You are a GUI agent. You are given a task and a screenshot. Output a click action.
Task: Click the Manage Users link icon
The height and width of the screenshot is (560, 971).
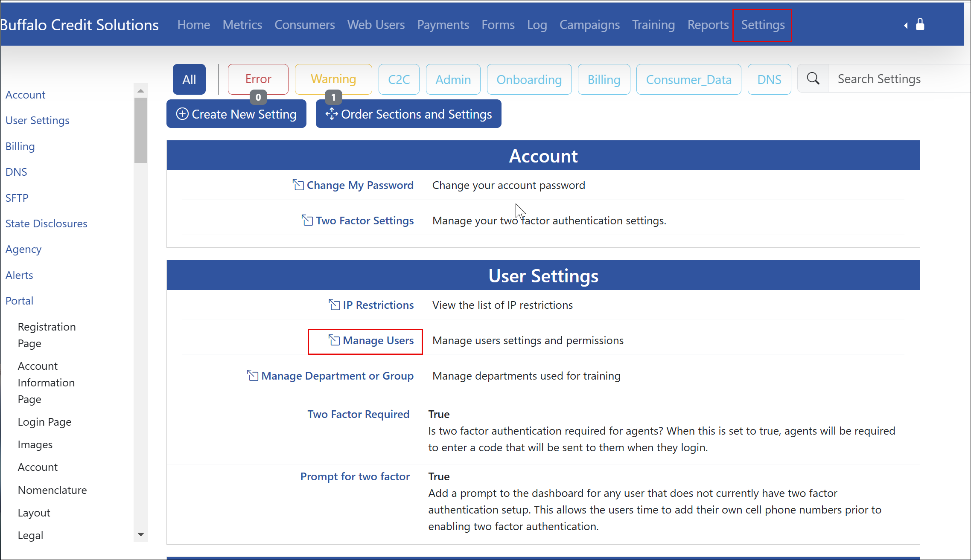pos(334,340)
